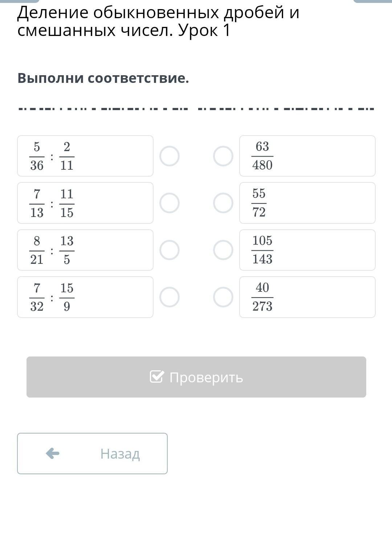Click the 7/32 : 15/9 expression card
This screenshot has width=392, height=548.
point(85,297)
